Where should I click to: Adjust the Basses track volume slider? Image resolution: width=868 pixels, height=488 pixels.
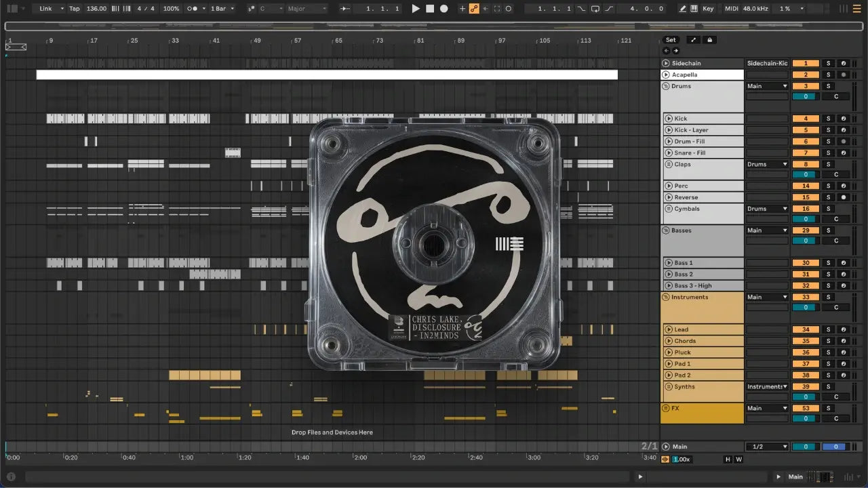pos(806,241)
